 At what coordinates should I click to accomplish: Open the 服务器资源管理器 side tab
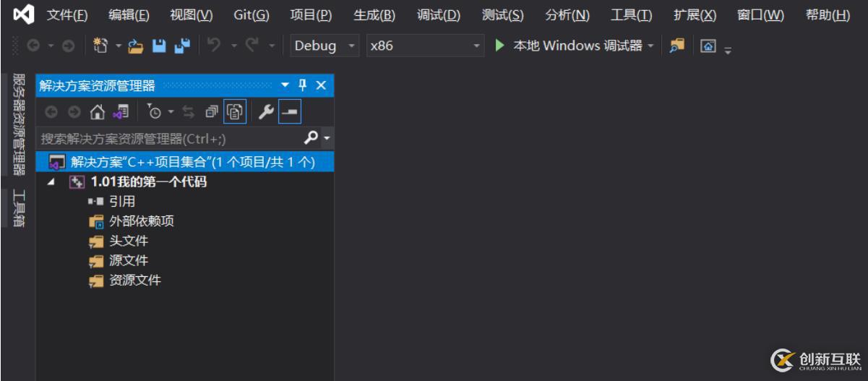coord(20,124)
